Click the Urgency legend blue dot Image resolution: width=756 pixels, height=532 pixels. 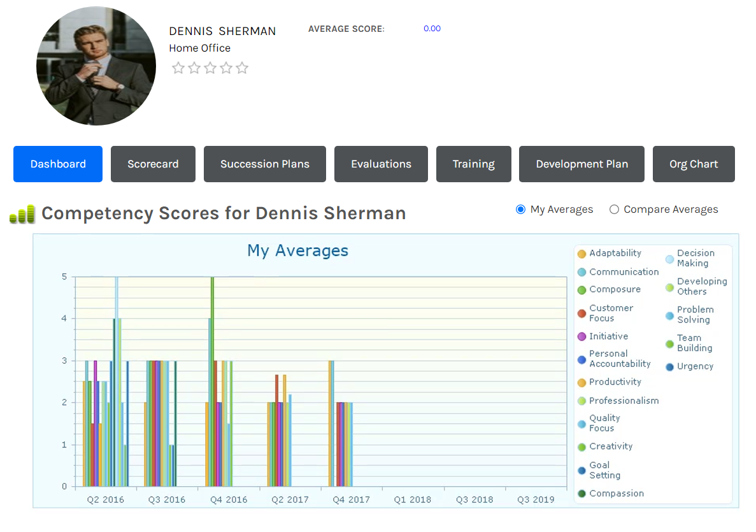click(x=669, y=366)
